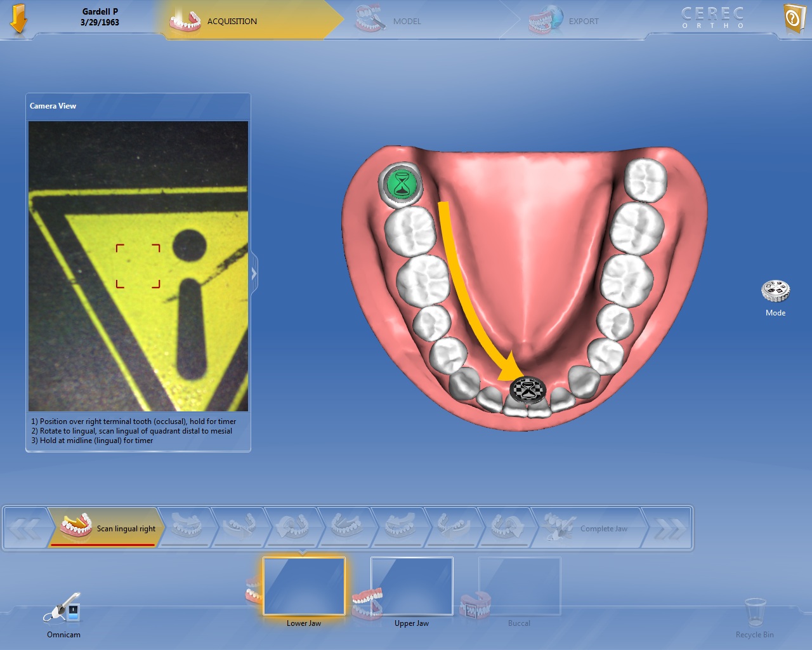Click the checkered hourglass marker at midline

(x=528, y=390)
